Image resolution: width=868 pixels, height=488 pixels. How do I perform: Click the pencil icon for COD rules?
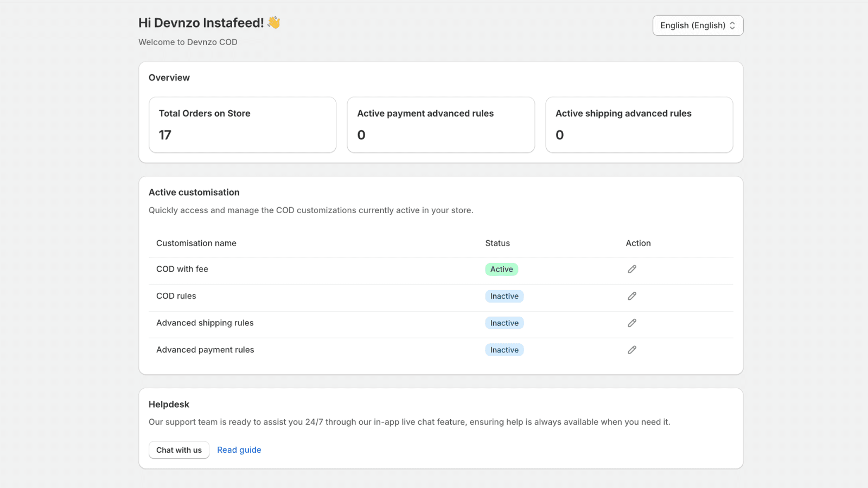tap(632, 296)
